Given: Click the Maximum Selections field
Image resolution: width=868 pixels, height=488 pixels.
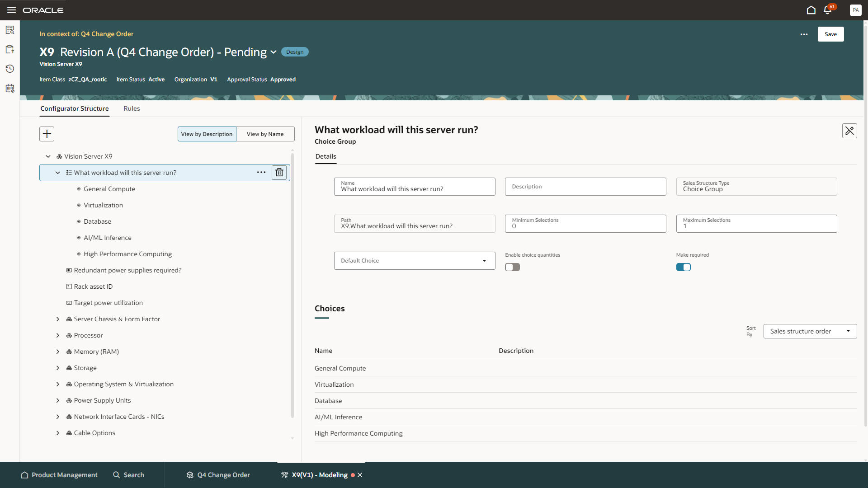Looking at the screenshot, I should (x=756, y=224).
